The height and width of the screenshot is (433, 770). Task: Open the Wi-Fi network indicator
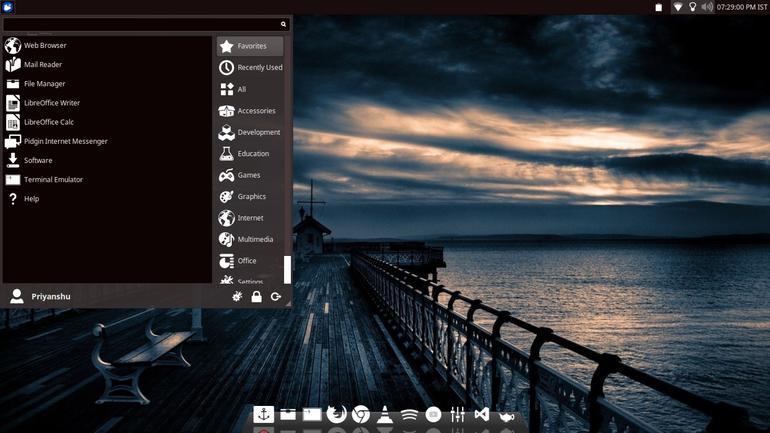pos(678,7)
